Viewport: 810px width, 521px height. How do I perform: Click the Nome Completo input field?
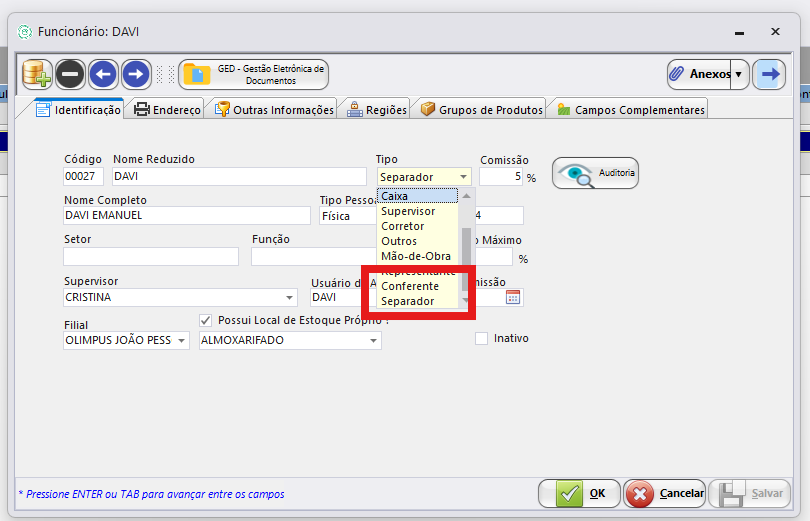click(x=187, y=215)
